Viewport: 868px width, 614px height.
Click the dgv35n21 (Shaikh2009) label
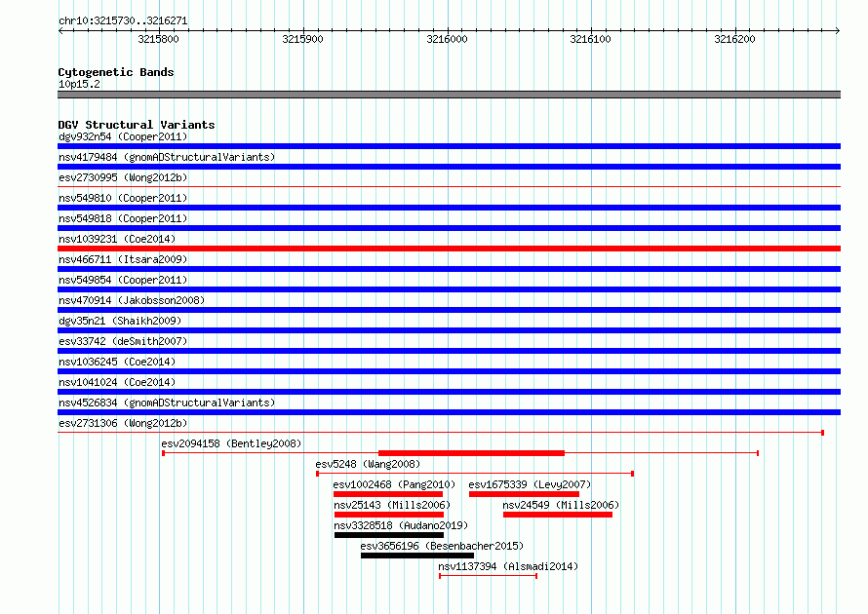coord(120,321)
